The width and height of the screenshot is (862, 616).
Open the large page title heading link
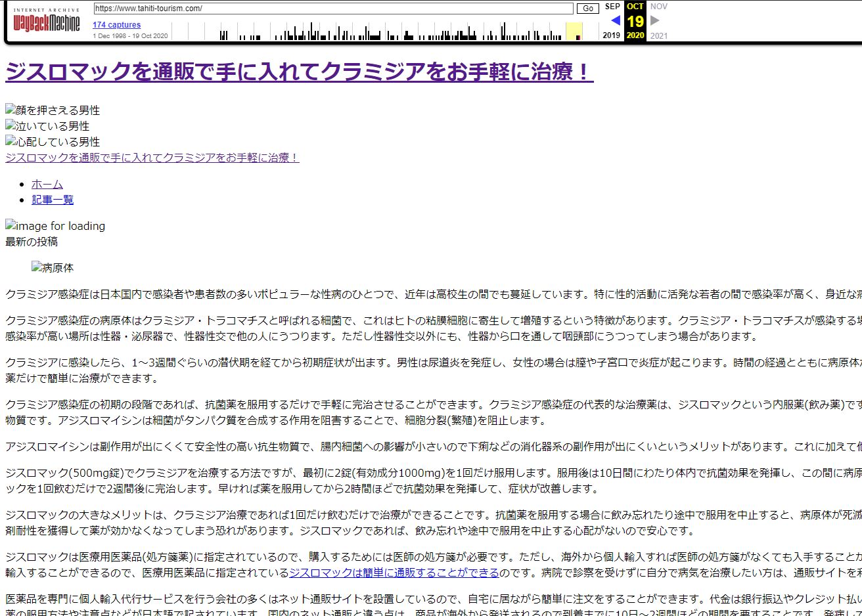tap(299, 72)
